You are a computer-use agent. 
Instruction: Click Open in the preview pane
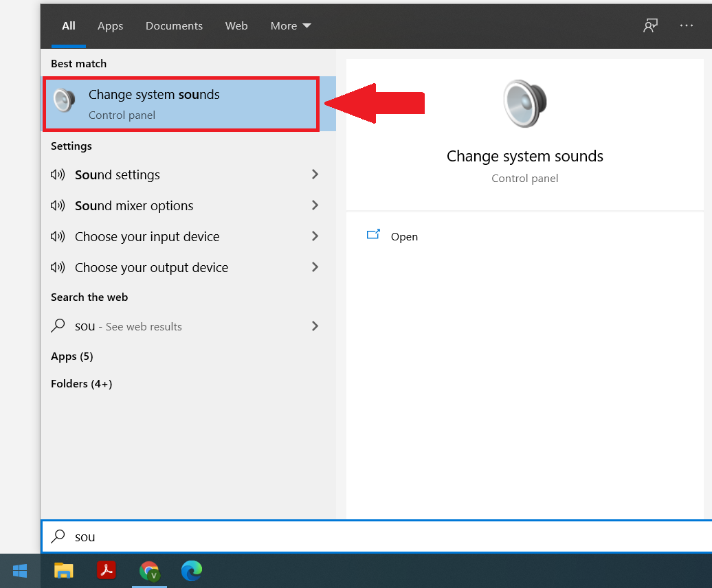404,237
